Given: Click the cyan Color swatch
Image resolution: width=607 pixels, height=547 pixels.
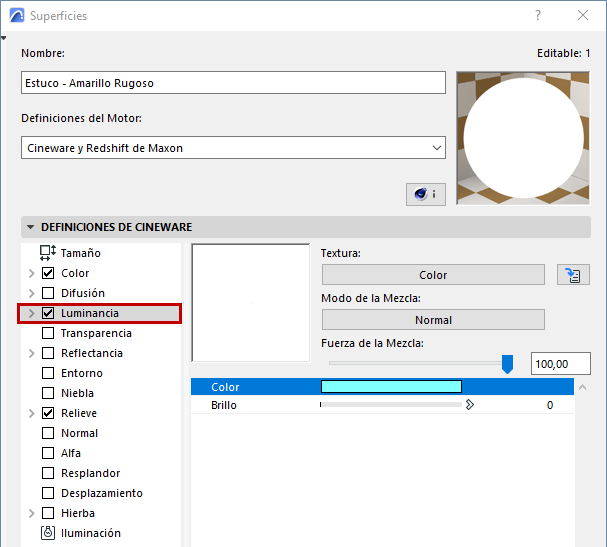Looking at the screenshot, I should click(x=391, y=386).
